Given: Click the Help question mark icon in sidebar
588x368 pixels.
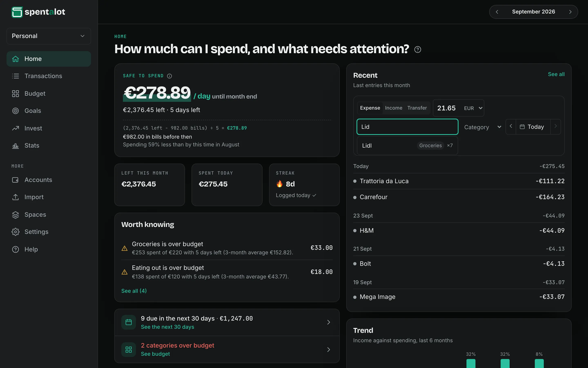Looking at the screenshot, I should [16, 249].
